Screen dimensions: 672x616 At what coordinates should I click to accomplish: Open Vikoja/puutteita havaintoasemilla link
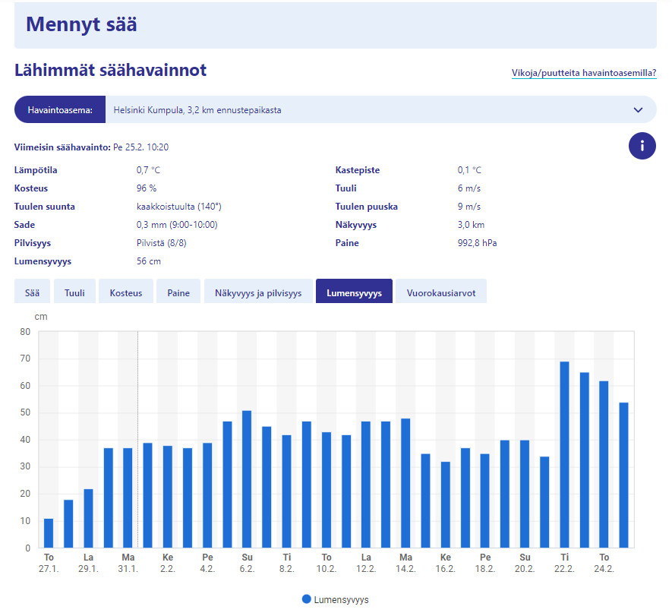(x=583, y=74)
